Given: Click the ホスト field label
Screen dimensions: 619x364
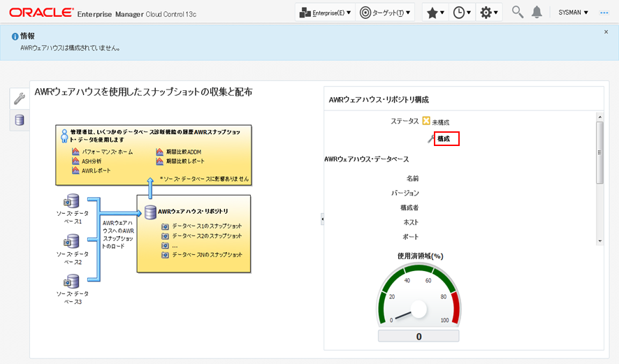Looking at the screenshot, I should pyautogui.click(x=411, y=222).
